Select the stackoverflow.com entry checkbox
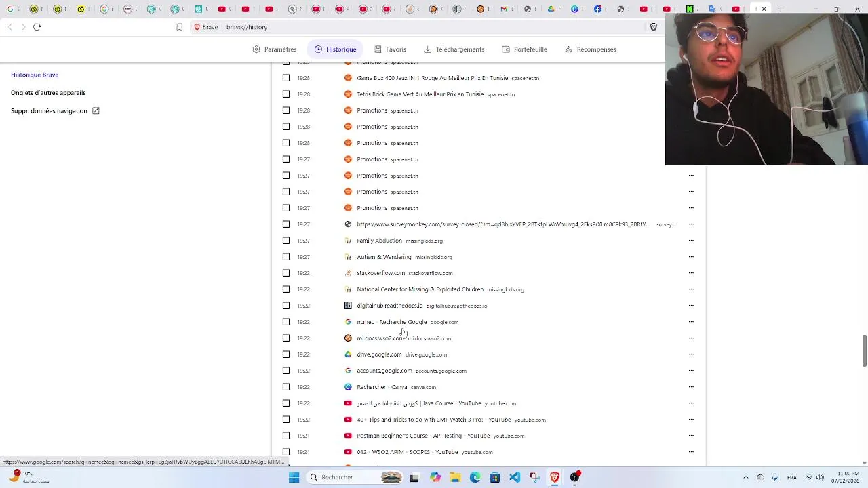868x488 pixels. 286,273
